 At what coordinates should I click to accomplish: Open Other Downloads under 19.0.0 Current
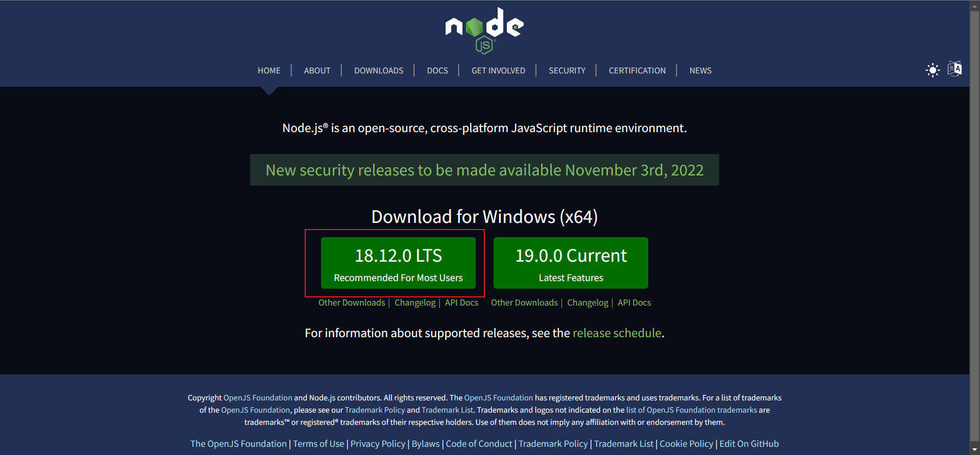(x=524, y=302)
